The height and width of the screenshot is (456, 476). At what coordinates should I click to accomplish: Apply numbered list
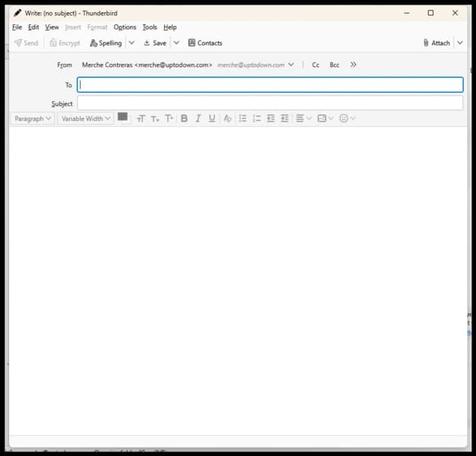point(256,119)
